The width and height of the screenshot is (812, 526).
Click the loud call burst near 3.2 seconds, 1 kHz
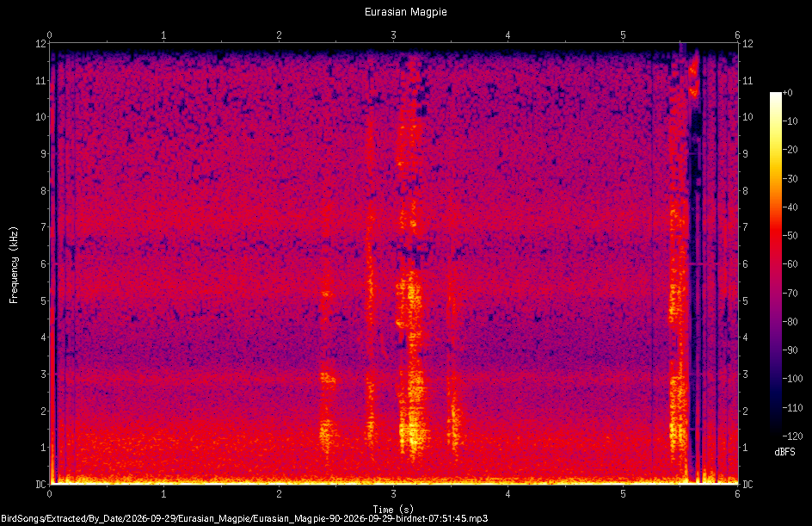[x=413, y=433]
